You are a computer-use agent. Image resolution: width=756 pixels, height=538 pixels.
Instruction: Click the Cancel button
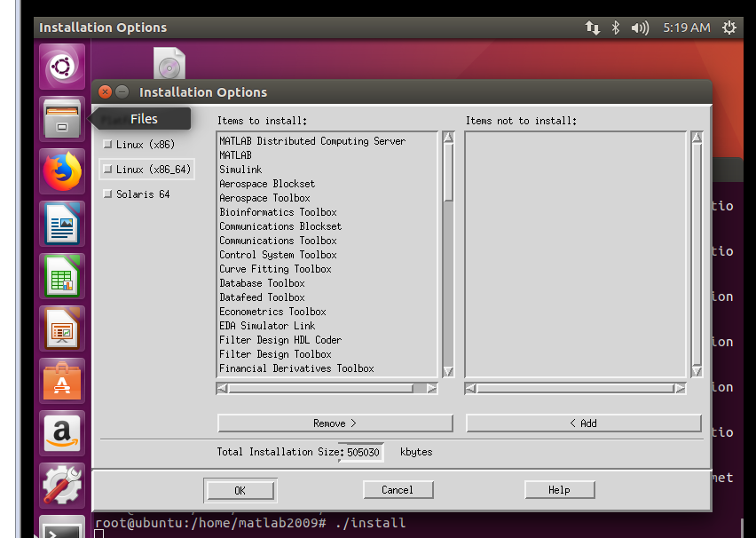398,490
